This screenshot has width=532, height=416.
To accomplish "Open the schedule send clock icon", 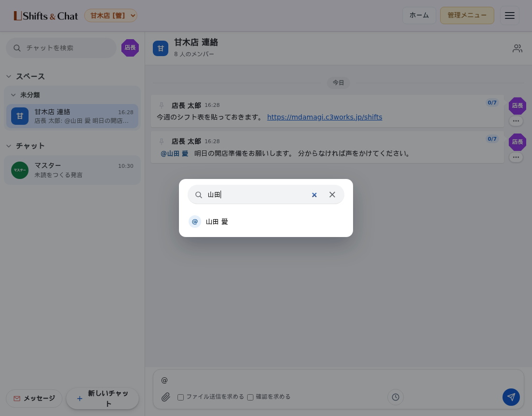I will point(395,397).
